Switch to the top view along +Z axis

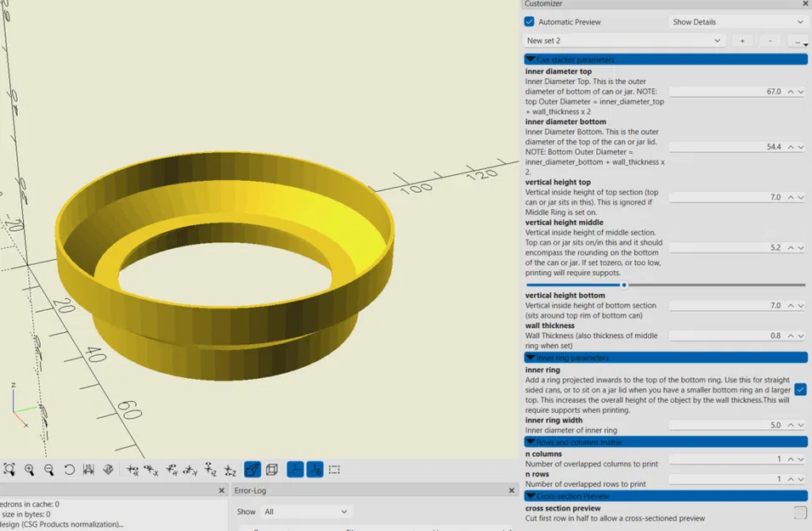tap(207, 469)
